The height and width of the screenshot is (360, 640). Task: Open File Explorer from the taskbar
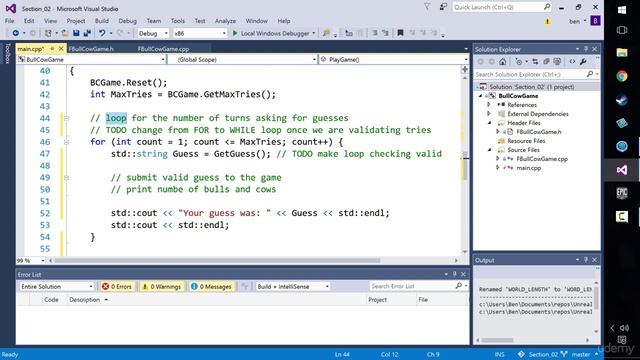tap(622, 53)
